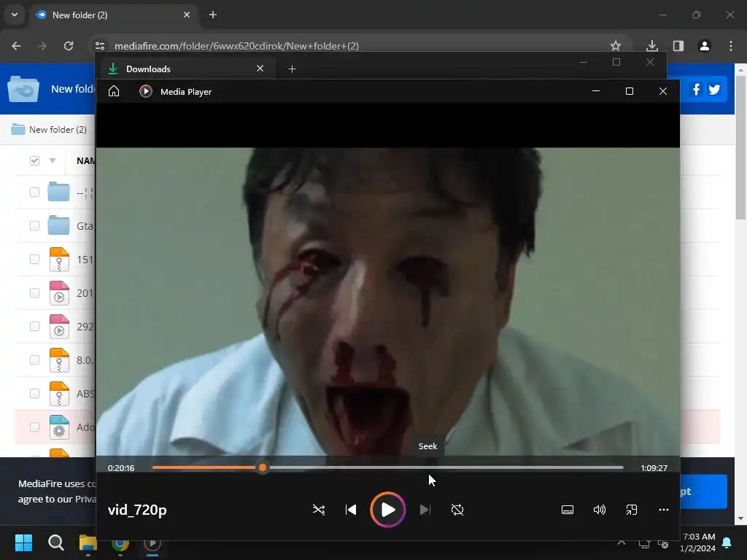Image resolution: width=747 pixels, height=560 pixels.
Task: Toggle Chrome side panel
Action: 678,46
